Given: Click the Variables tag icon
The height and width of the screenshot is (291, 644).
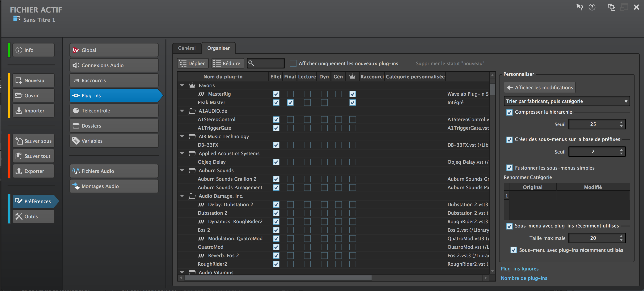Looking at the screenshot, I should pyautogui.click(x=76, y=141).
